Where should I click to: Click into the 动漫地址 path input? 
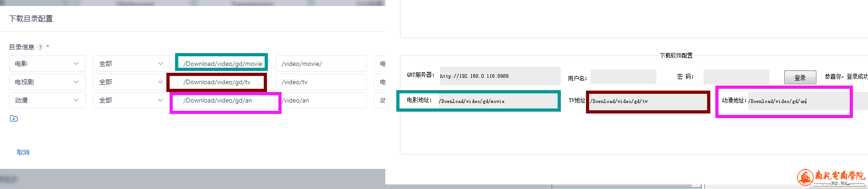pos(798,101)
